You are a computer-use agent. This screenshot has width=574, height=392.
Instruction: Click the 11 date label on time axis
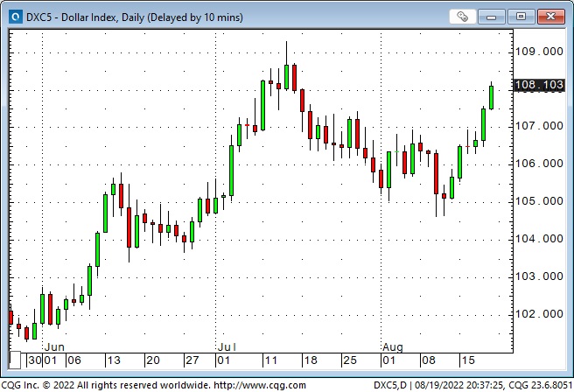(x=271, y=360)
